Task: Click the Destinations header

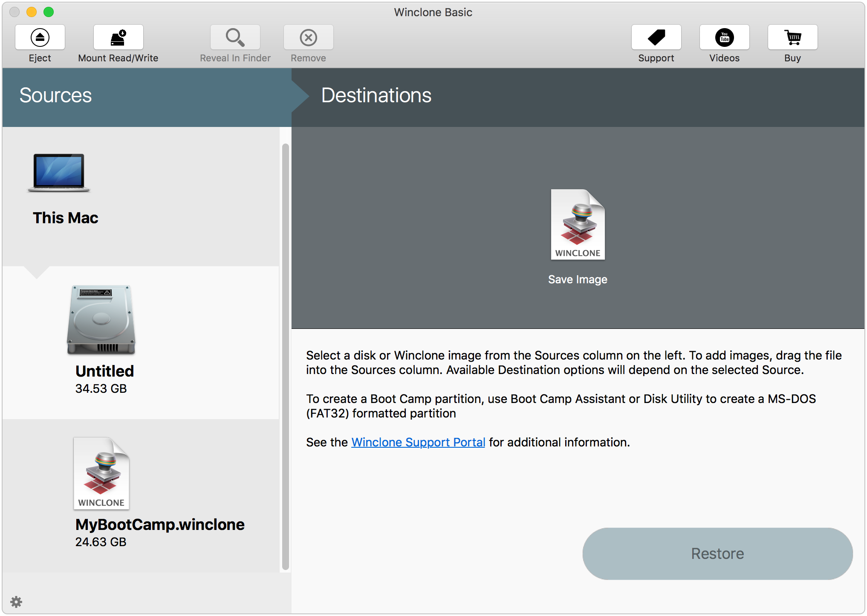Action: pyautogui.click(x=376, y=95)
